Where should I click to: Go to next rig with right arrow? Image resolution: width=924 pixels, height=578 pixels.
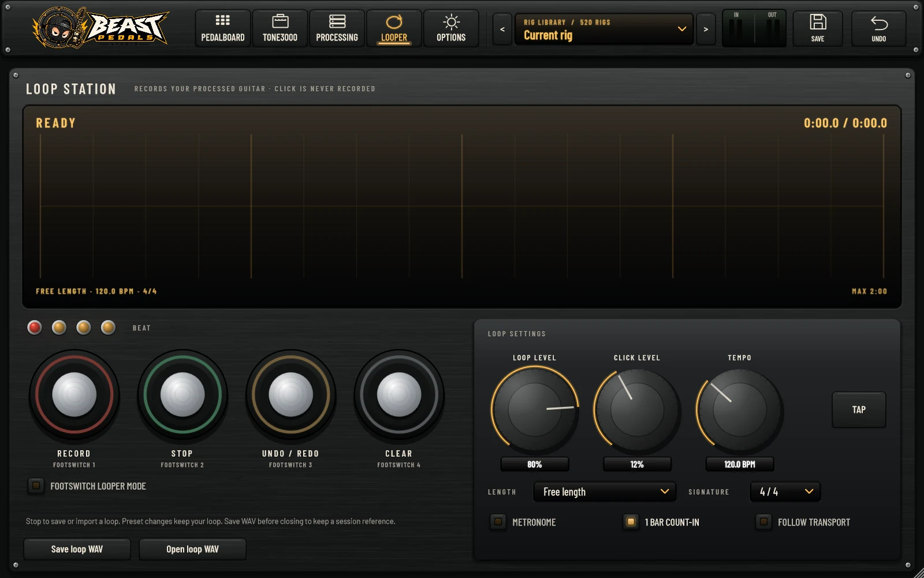(706, 29)
